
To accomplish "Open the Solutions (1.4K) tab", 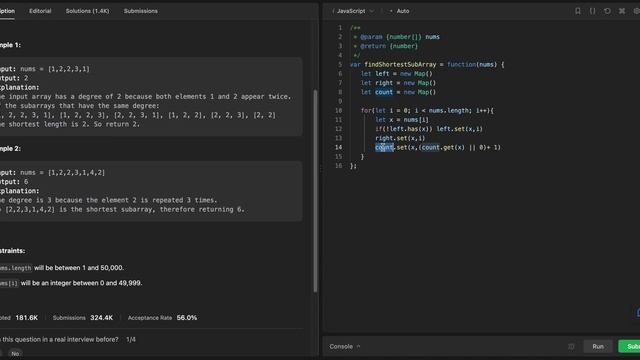I will pyautogui.click(x=87, y=11).
